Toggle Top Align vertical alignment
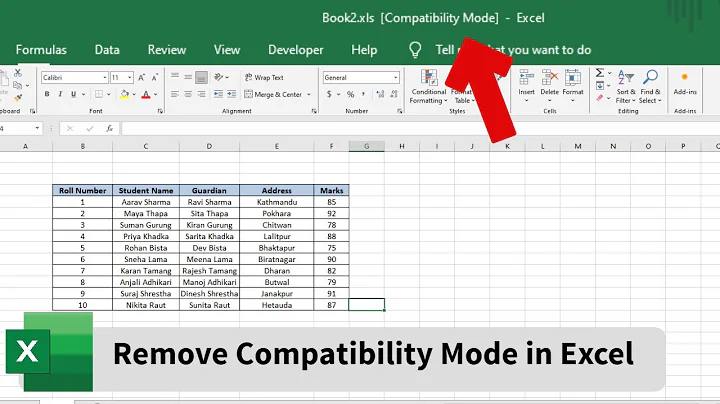This screenshot has width=720, height=404. [x=174, y=77]
